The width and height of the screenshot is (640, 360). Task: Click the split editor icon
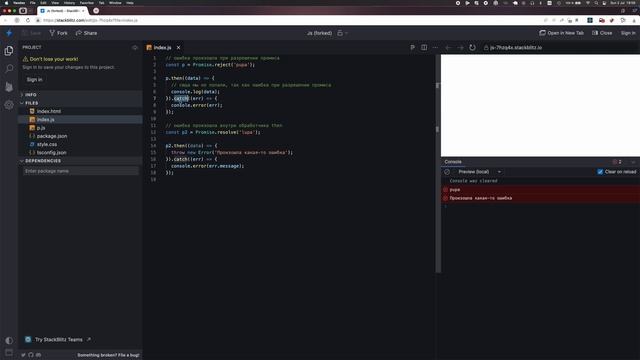click(x=424, y=48)
